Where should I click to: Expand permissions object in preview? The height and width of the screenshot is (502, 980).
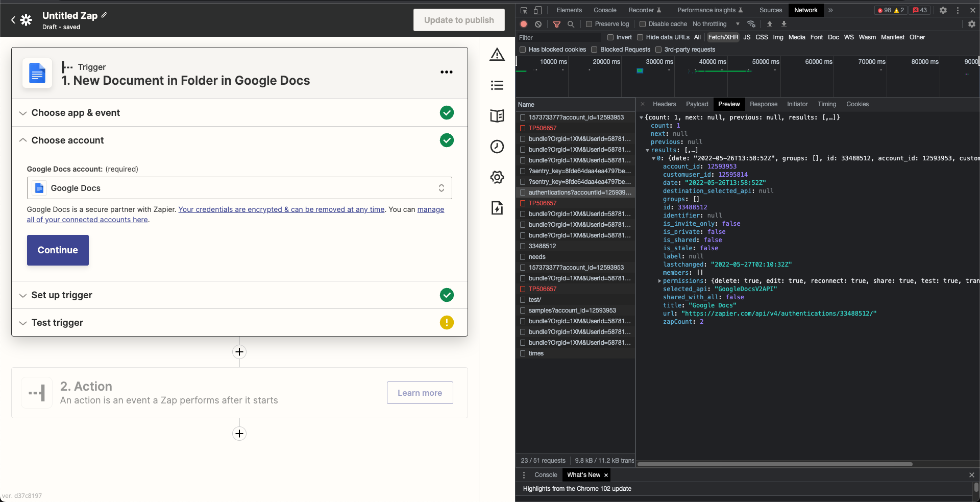click(659, 281)
